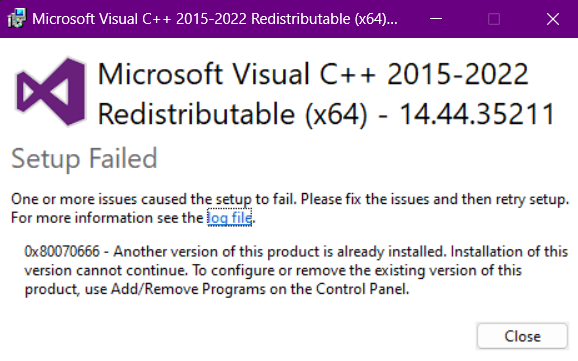Minimize the installer window

click(x=436, y=19)
